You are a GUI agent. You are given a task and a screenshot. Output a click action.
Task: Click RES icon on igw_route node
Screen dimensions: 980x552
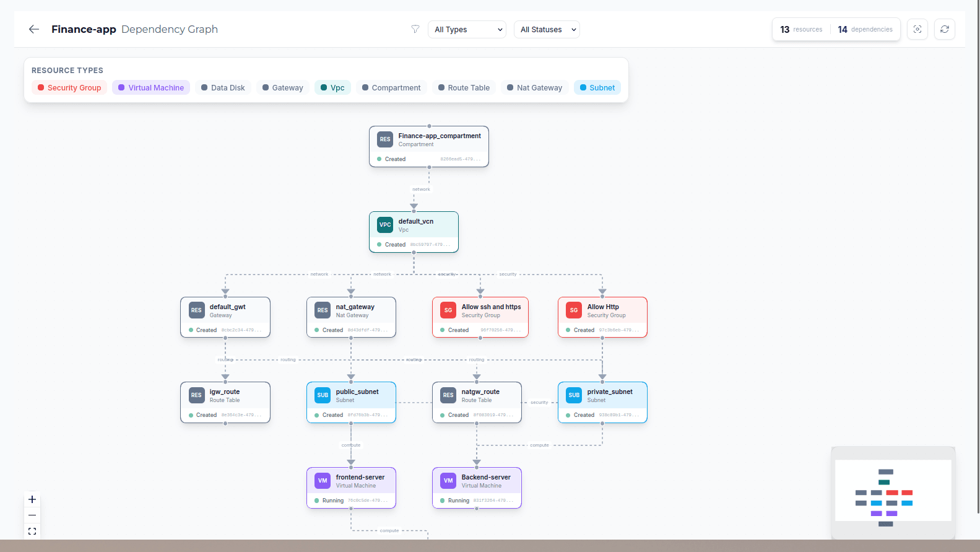pos(196,395)
